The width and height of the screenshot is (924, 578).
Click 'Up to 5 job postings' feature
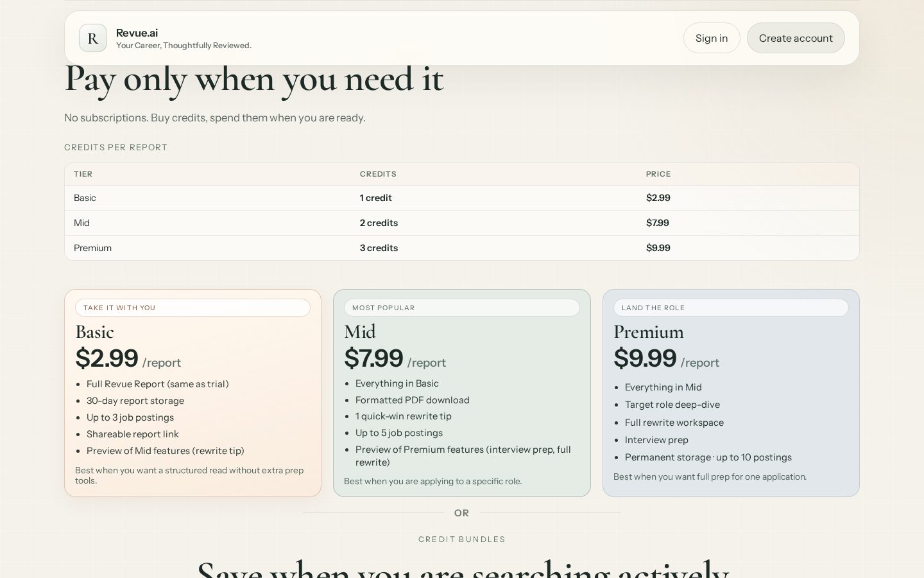399,433
